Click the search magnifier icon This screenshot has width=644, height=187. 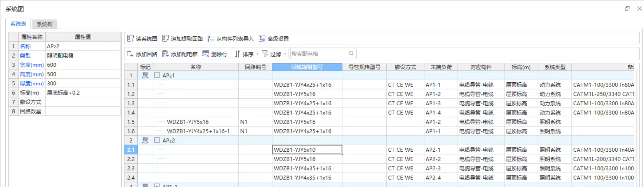351,53
